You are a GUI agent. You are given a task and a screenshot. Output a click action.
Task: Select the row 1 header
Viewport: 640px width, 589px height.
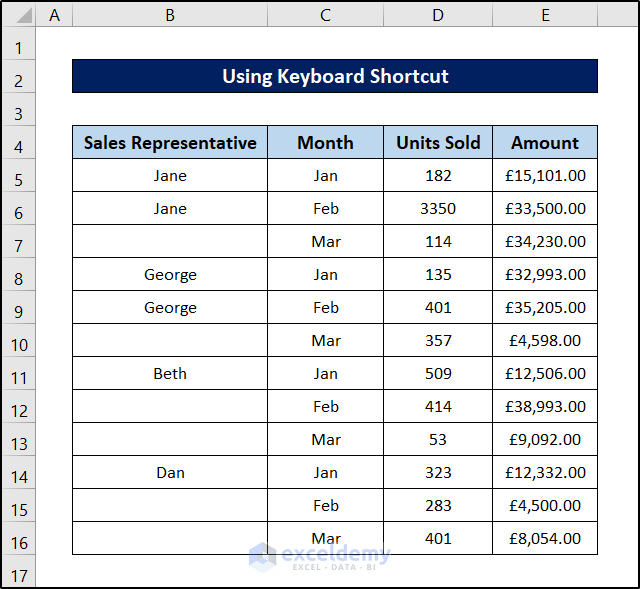[x=20, y=48]
